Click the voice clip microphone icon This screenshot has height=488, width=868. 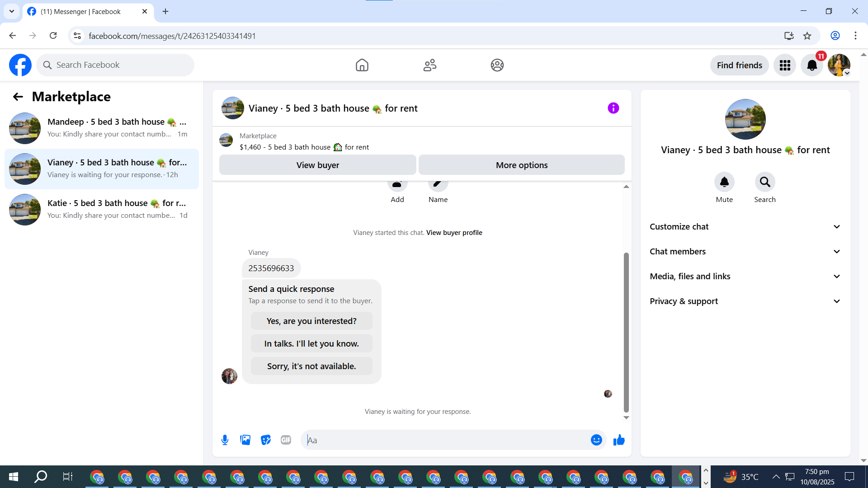click(225, 440)
